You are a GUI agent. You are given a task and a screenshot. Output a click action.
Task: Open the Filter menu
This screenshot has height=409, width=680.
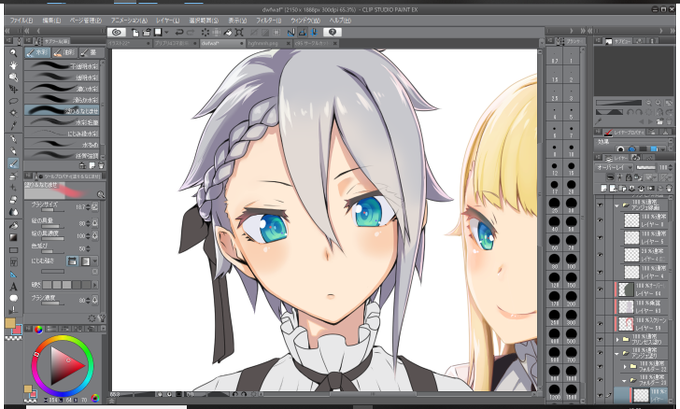[x=268, y=20]
